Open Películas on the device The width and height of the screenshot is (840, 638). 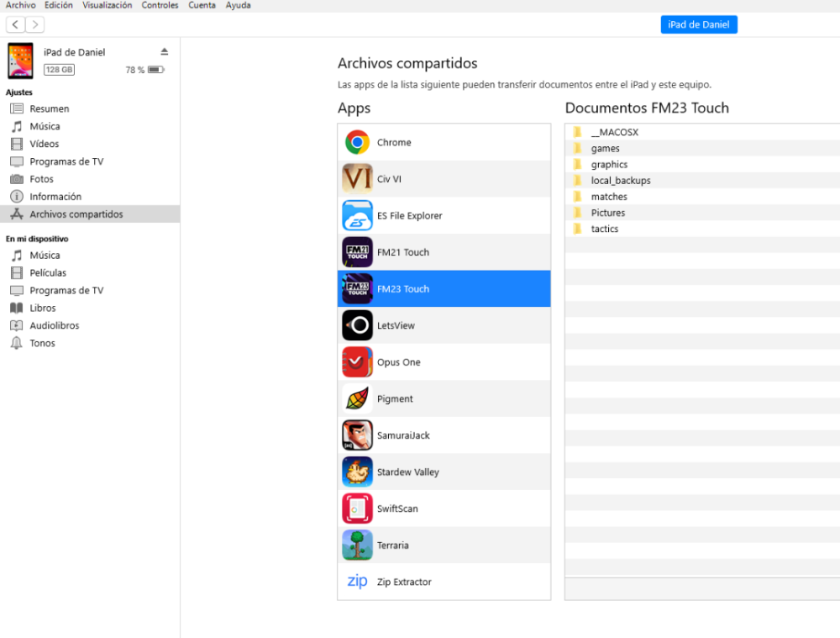pos(90,273)
